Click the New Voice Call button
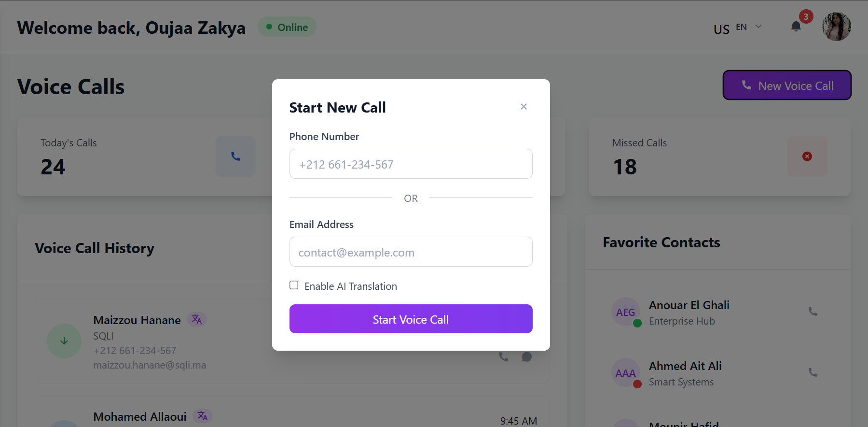 [786, 85]
